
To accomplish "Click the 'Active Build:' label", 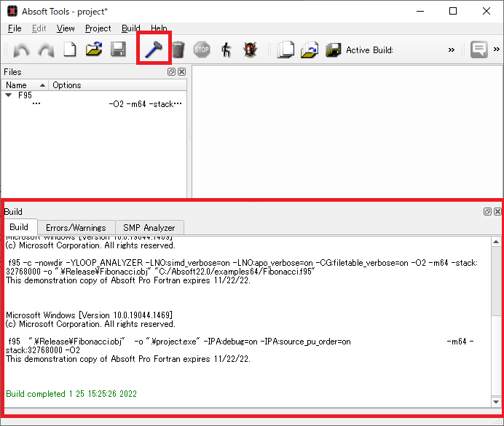I will click(x=370, y=50).
